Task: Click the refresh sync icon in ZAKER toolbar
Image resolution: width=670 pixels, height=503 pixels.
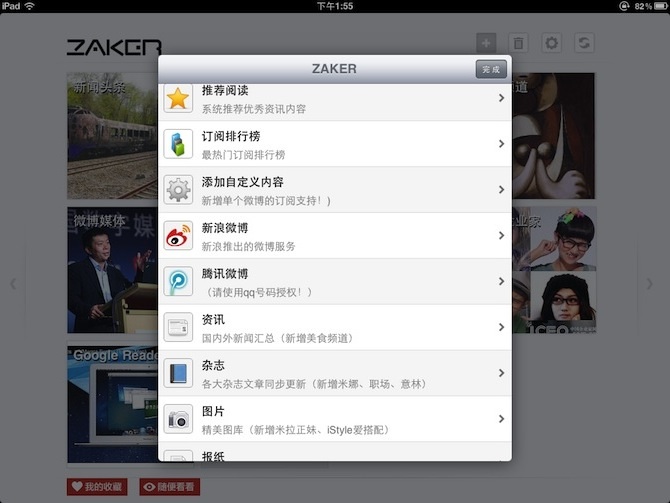Action: pos(584,43)
